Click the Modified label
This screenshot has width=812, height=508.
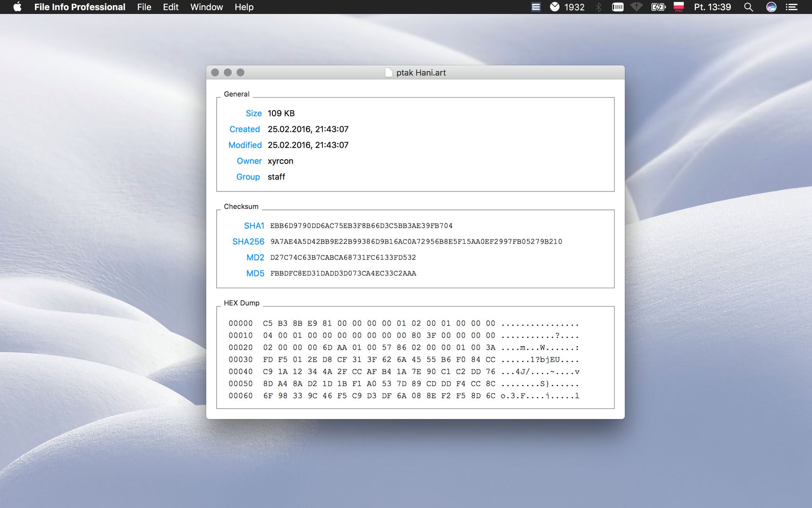[x=245, y=145]
